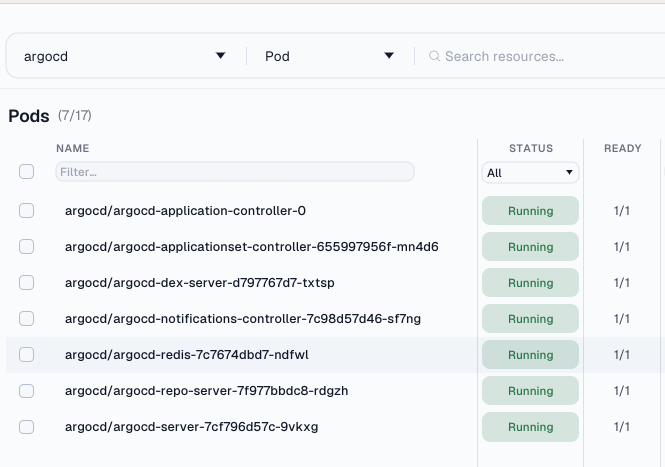Sort by the STATUS column header
665x467 pixels.
pyautogui.click(x=531, y=148)
